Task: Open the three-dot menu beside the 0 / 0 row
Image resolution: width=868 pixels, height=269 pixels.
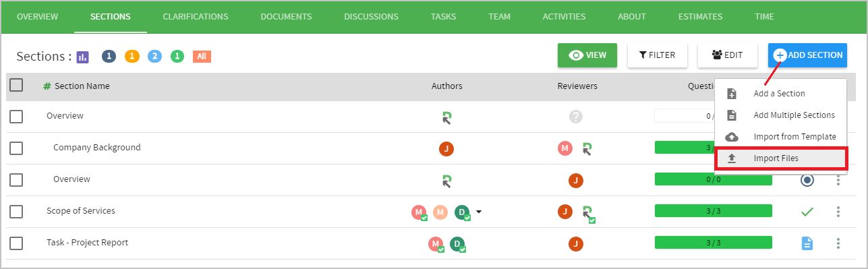Action: pyautogui.click(x=838, y=180)
